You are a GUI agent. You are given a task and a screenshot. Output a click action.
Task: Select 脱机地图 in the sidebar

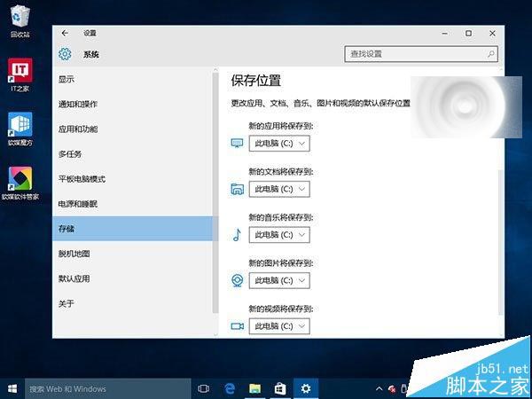[x=133, y=254]
